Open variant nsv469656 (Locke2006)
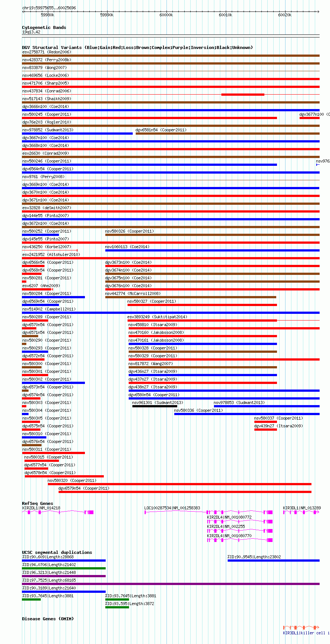This screenshot has height=644, width=330. coord(171,79)
